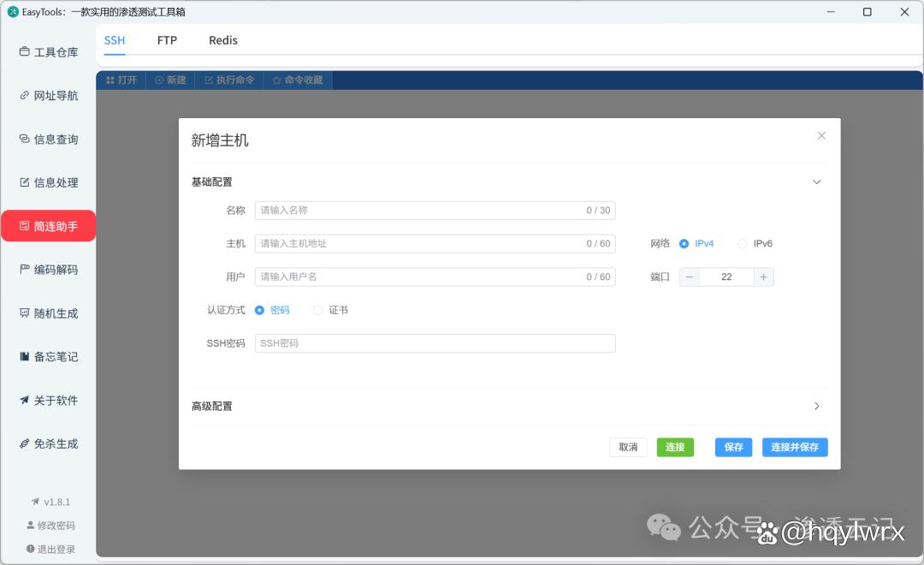Expand the 高级配置 section
Image resolution: width=924 pixels, height=565 pixels.
[x=817, y=406]
